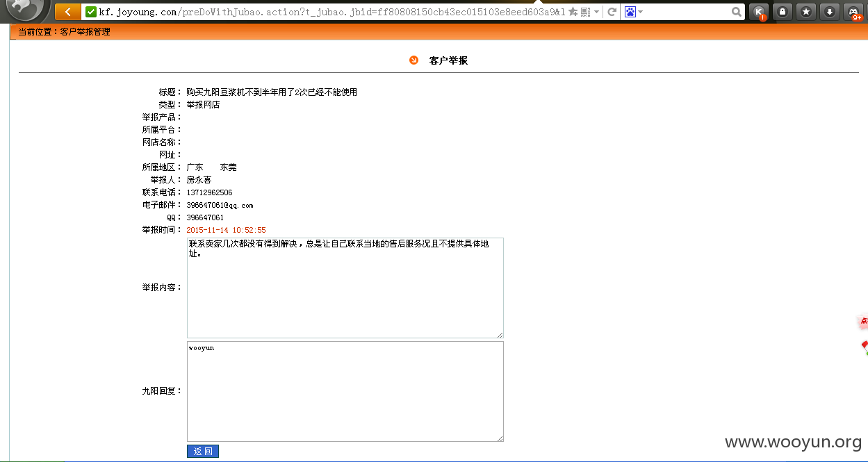868x462 pixels.
Task: Click the 客户举报 heading
Action: pos(448,61)
